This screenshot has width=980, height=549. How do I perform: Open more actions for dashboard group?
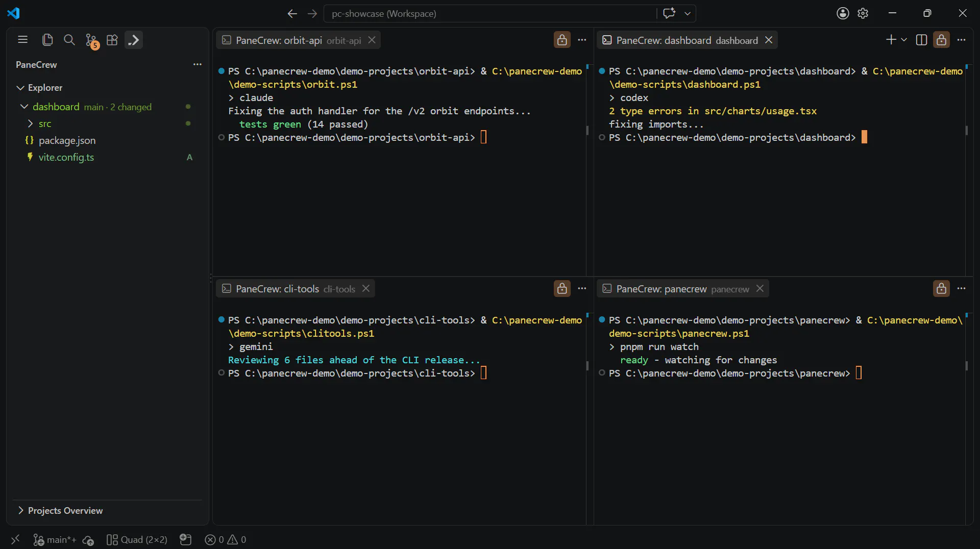coord(962,40)
